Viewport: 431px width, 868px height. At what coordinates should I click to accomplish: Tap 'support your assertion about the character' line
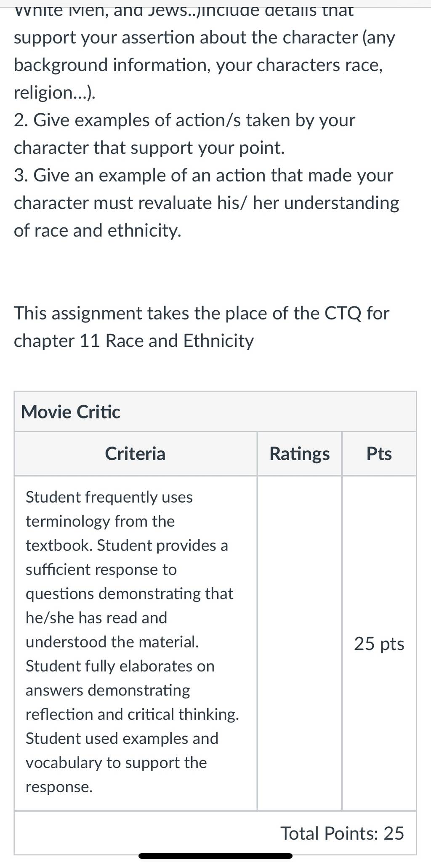(x=205, y=37)
